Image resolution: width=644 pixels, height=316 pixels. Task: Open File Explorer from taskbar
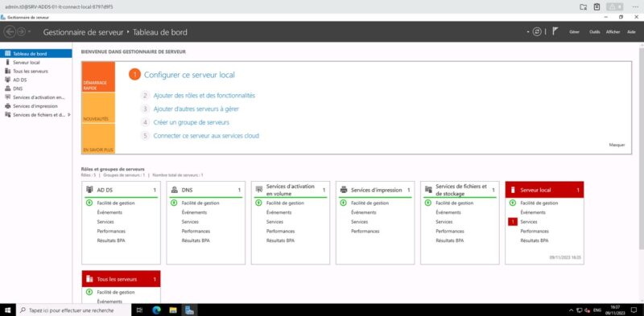pyautogui.click(x=173, y=310)
